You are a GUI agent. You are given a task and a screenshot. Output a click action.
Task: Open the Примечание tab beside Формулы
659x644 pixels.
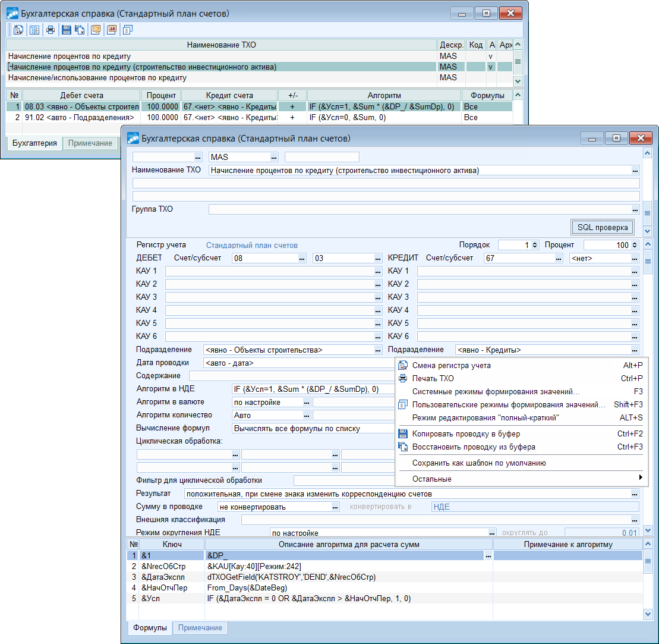[200, 627]
